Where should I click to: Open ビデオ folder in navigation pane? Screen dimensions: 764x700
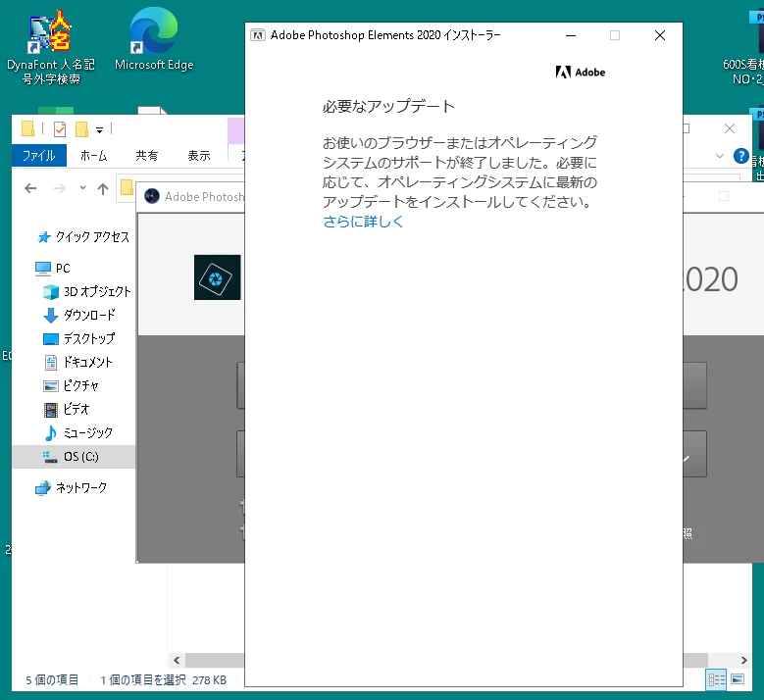67,409
